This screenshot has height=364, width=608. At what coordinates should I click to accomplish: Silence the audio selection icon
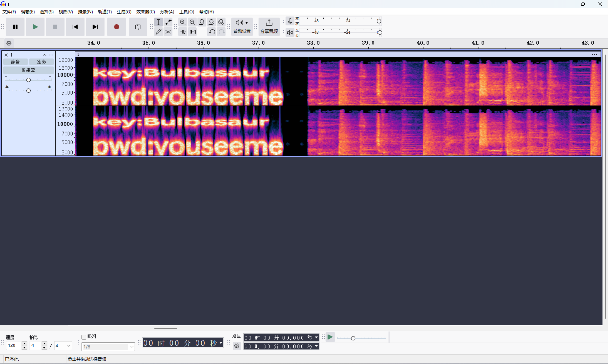(x=193, y=32)
